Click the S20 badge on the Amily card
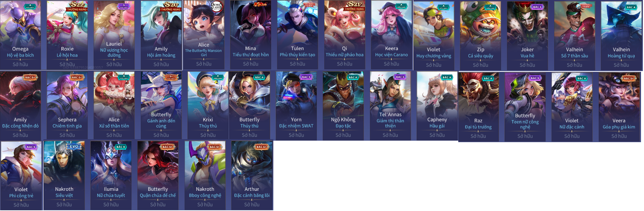Image resolution: width=644 pixels, height=211 pixels. coord(170,6)
